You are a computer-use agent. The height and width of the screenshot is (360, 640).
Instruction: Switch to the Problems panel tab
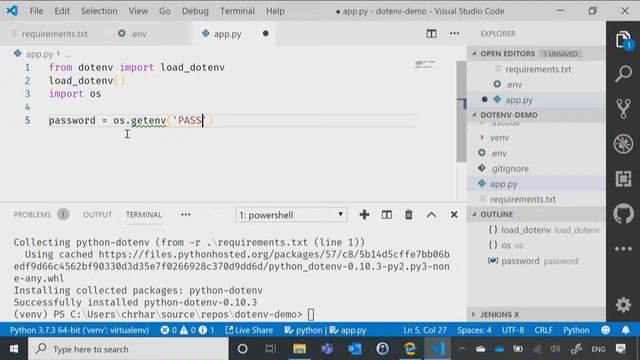[x=41, y=215]
